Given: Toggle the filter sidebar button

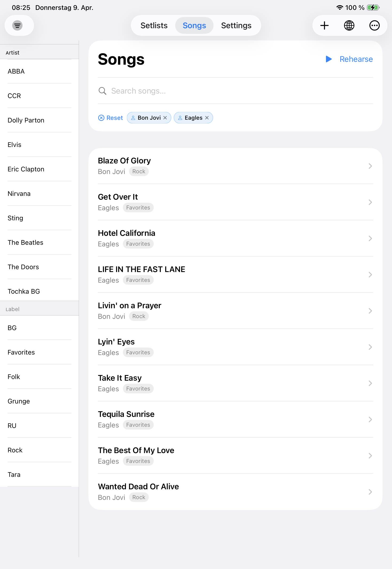Looking at the screenshot, I should point(17,25).
